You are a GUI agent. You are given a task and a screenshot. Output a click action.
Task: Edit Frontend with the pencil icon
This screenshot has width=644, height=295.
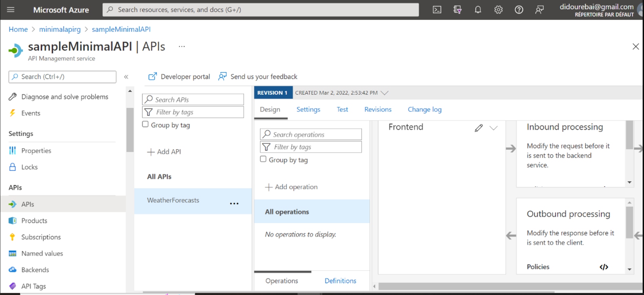tap(478, 128)
